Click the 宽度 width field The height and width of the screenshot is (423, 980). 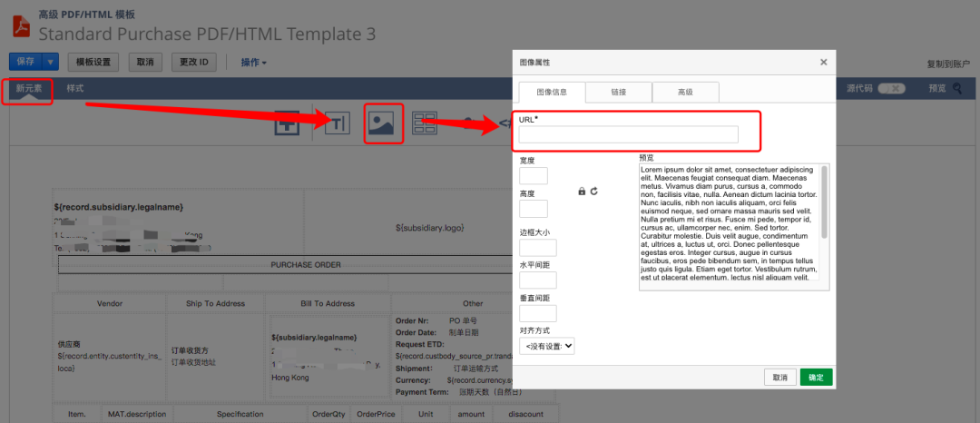click(534, 175)
